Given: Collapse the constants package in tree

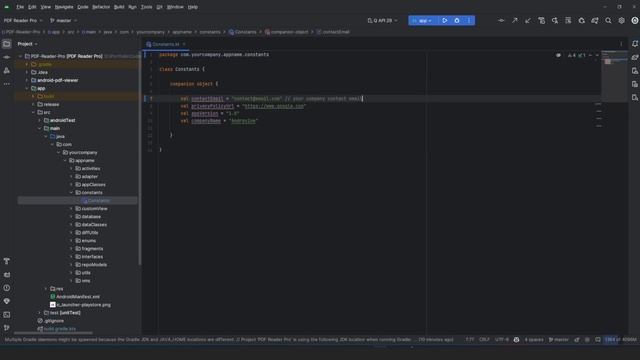Looking at the screenshot, I should (x=71, y=193).
